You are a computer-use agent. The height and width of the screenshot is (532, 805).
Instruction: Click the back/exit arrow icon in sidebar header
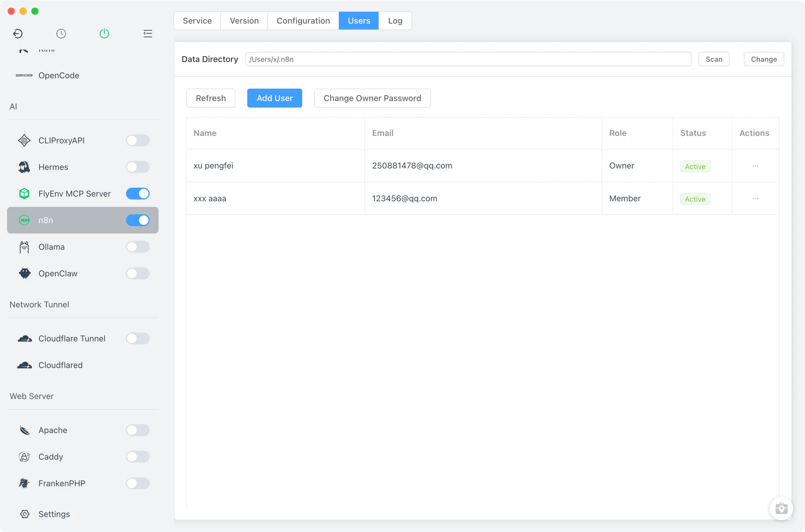click(18, 33)
